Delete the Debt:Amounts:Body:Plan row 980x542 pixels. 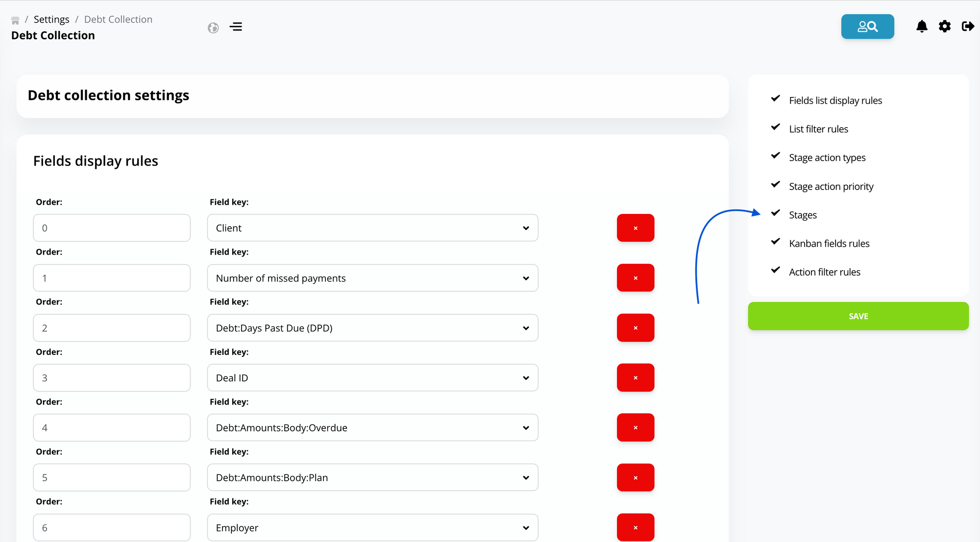636,478
